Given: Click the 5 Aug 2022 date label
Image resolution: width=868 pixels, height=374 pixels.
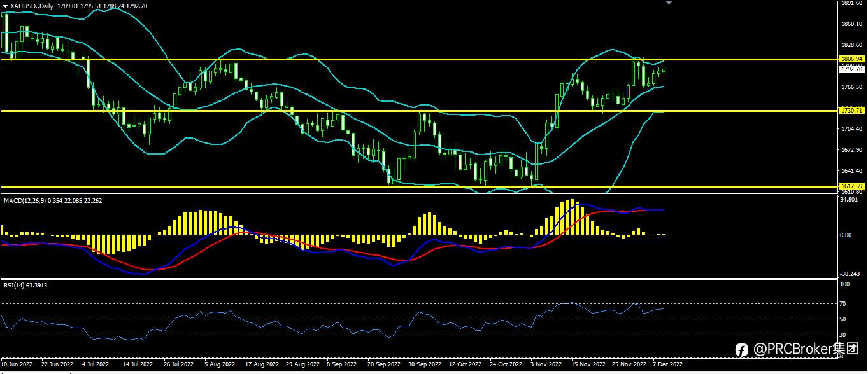Looking at the screenshot, I should [x=220, y=365].
